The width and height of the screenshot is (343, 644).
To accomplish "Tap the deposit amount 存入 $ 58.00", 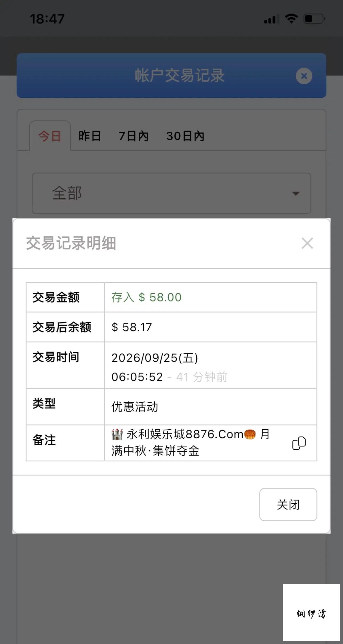I will [146, 297].
